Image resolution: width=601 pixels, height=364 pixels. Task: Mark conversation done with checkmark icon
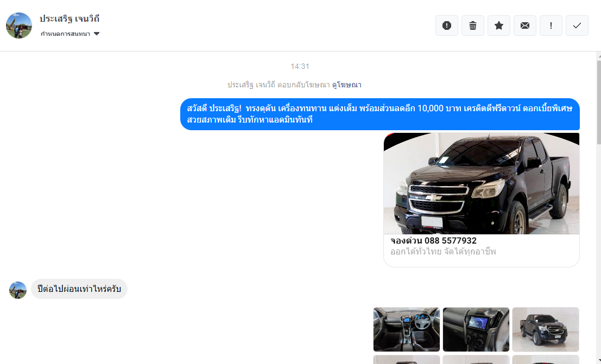coord(577,25)
